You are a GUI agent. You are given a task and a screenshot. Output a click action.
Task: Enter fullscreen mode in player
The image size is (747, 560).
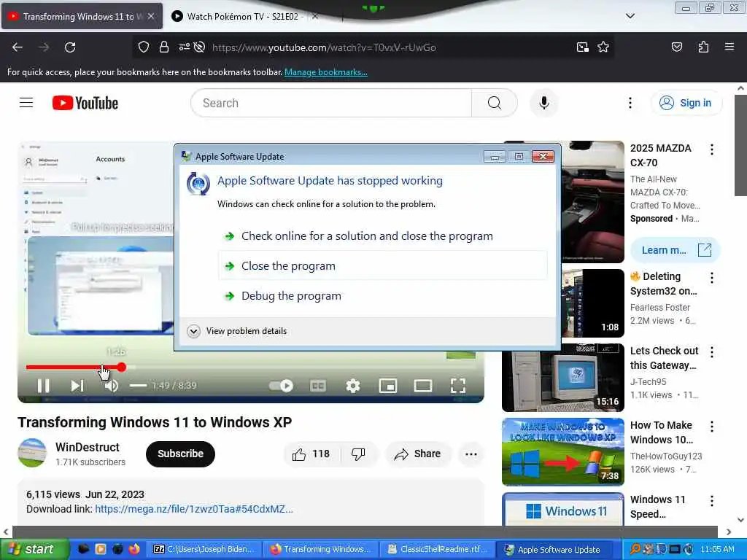(458, 386)
